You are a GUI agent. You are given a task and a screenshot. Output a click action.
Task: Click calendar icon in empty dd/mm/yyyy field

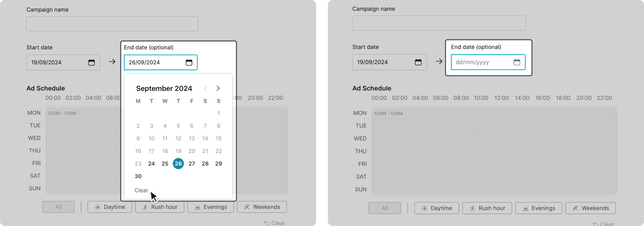[516, 62]
